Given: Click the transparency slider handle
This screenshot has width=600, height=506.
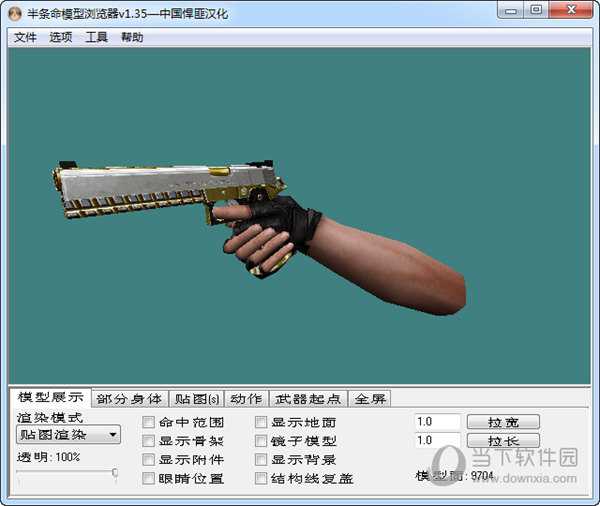Looking at the screenshot, I should point(115,473).
